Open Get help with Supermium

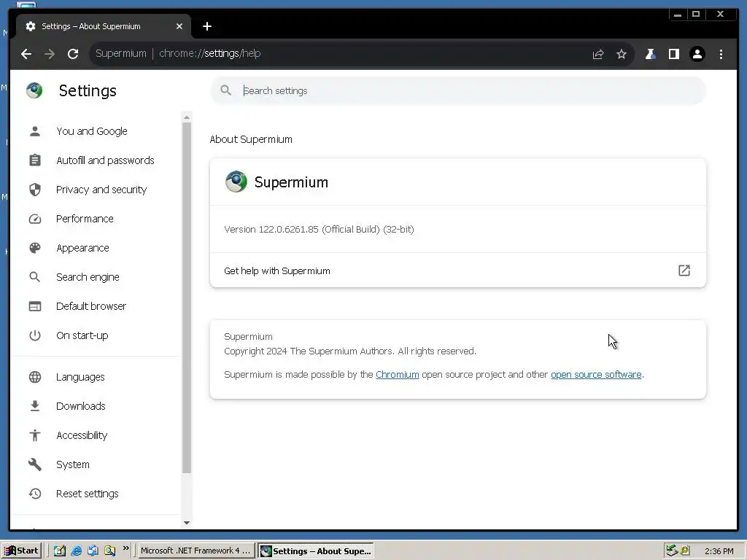(458, 271)
